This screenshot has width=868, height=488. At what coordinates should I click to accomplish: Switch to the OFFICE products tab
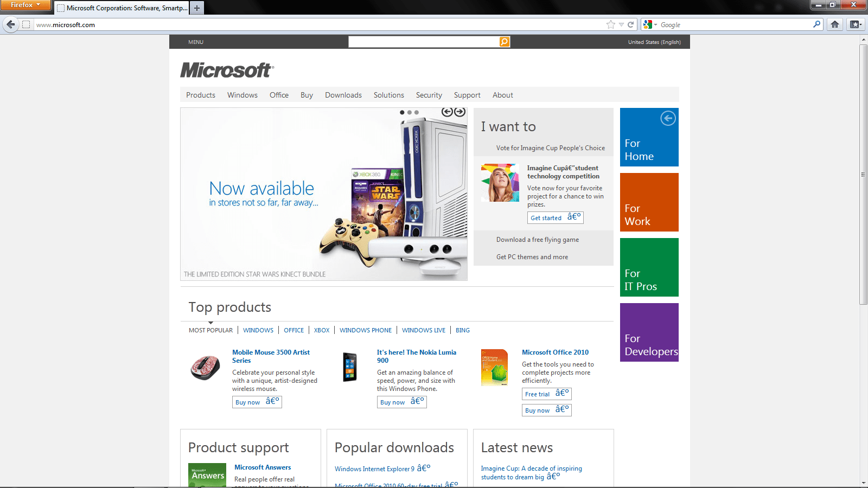294,330
